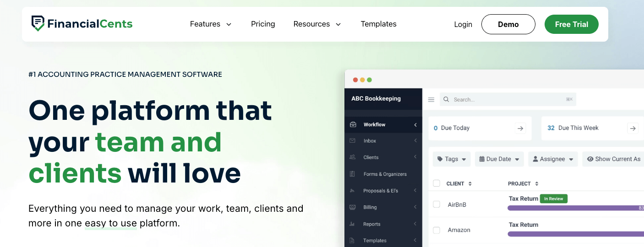
Task: Expand the Resources dropdown menu
Action: pyautogui.click(x=317, y=24)
